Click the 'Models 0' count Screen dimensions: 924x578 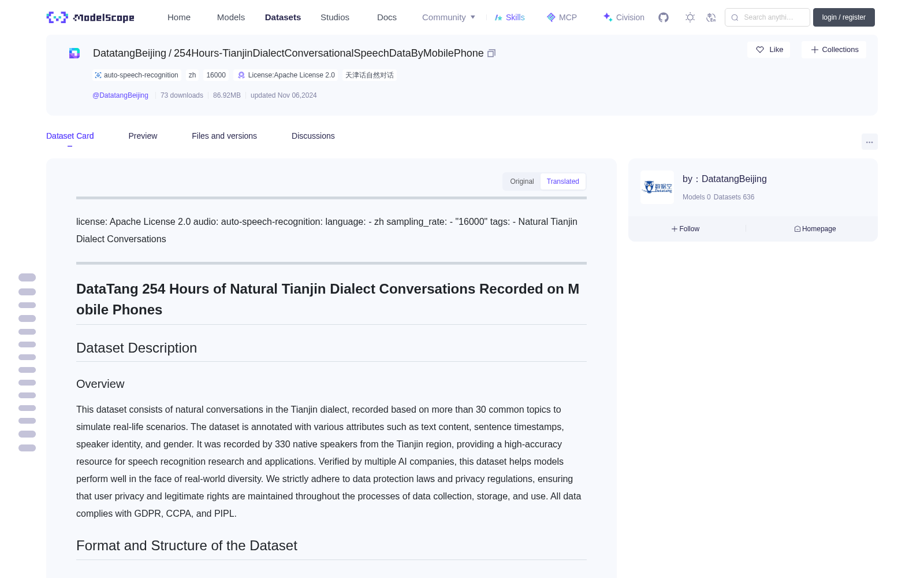[x=696, y=197]
